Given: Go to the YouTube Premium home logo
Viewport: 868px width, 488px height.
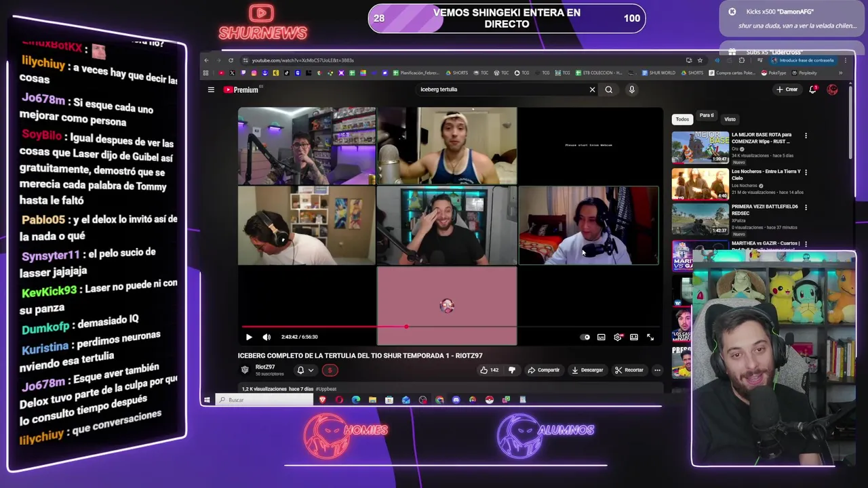Looking at the screenshot, I should click(241, 89).
